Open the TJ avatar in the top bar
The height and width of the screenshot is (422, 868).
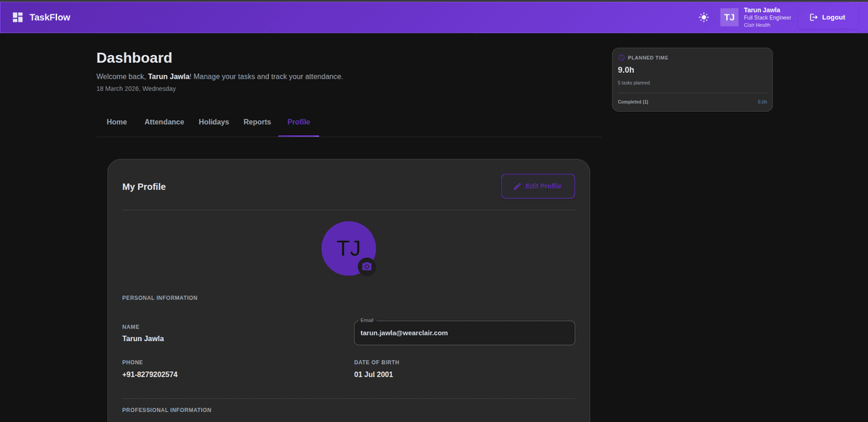click(x=728, y=17)
